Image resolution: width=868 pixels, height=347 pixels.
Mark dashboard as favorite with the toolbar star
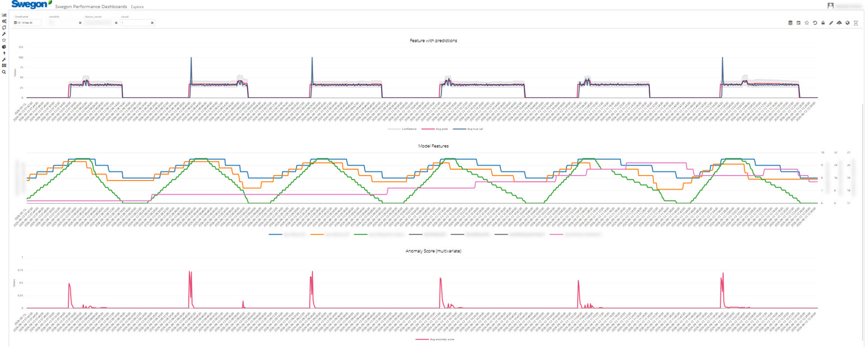[x=807, y=23]
